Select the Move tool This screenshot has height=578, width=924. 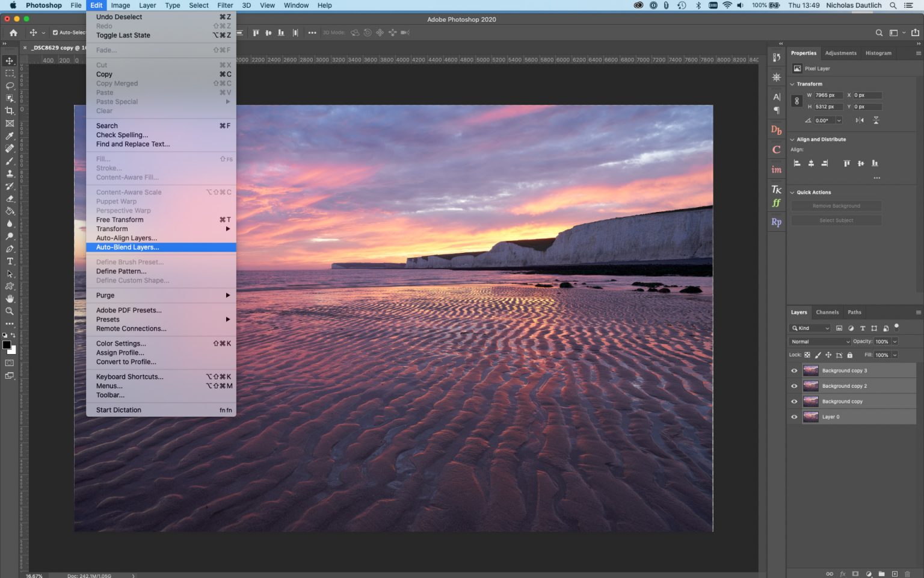[x=10, y=60]
